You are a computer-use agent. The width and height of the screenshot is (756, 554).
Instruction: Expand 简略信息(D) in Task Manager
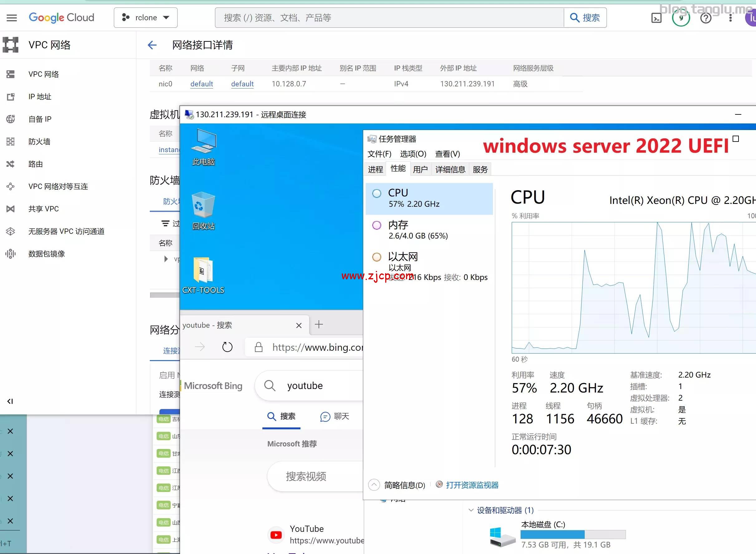(x=374, y=485)
